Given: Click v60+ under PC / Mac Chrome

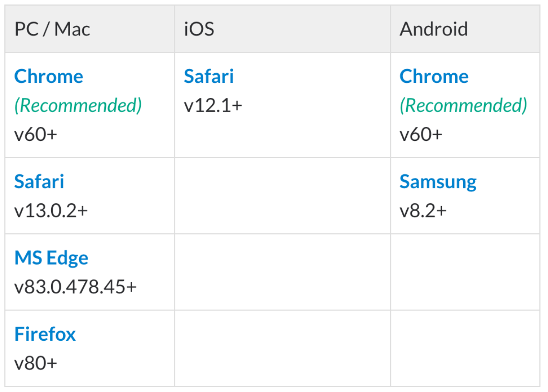Looking at the screenshot, I should pos(35,135).
